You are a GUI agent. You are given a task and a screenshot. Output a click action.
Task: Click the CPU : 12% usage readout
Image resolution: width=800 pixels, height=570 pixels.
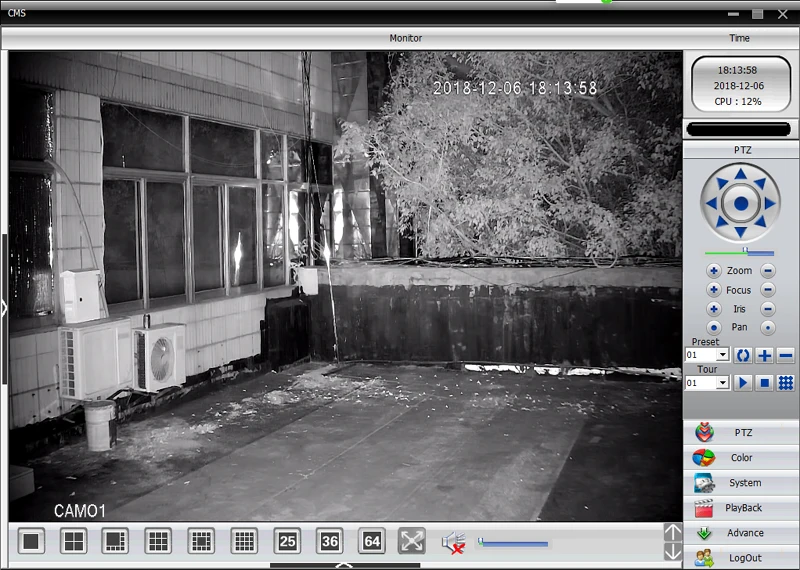(738, 102)
